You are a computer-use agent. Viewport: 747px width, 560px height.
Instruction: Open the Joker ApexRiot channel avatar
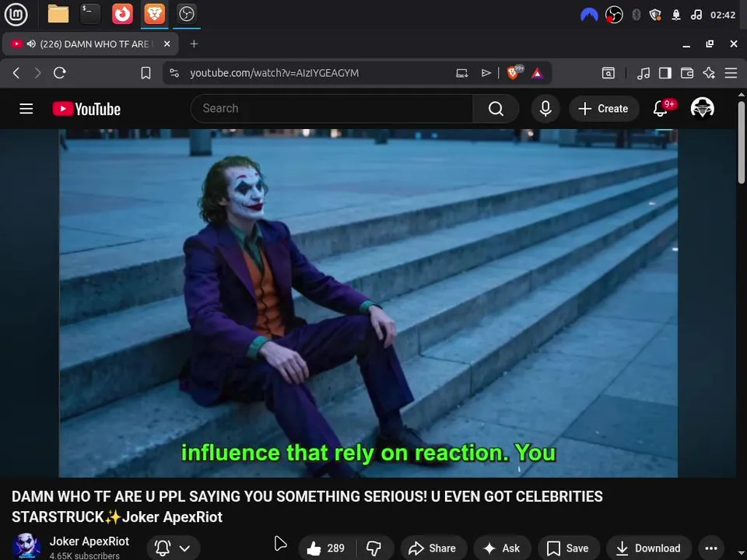click(26, 546)
